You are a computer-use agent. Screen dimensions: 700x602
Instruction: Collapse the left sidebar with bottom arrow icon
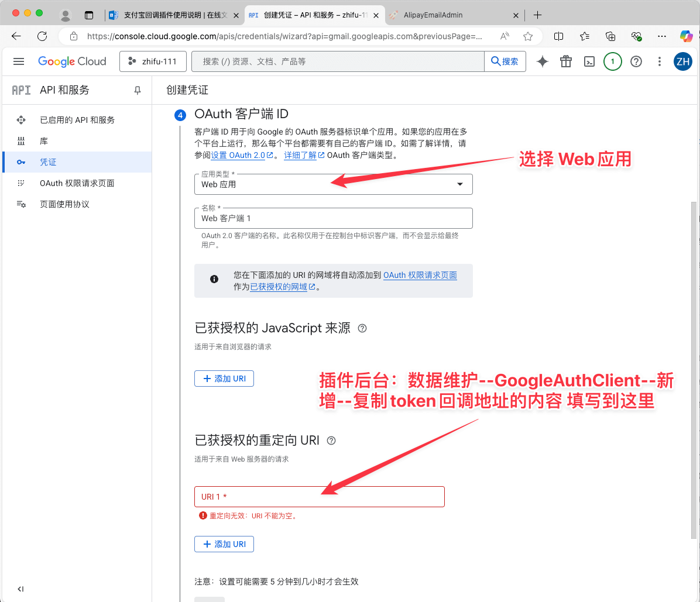(20, 589)
